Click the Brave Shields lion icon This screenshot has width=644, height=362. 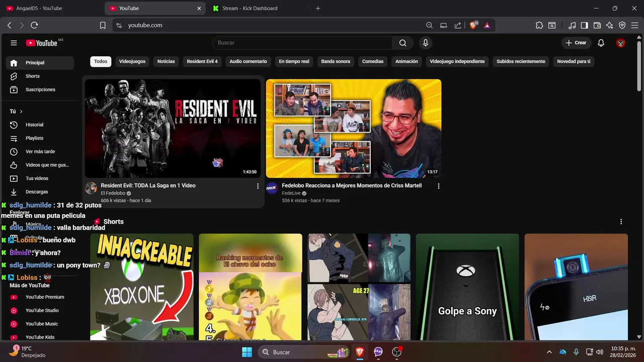473,25
